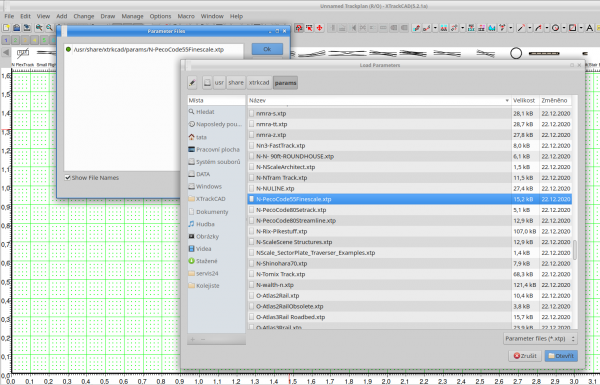600x385 pixels.
Task: Open the Help menu
Action: (236, 16)
